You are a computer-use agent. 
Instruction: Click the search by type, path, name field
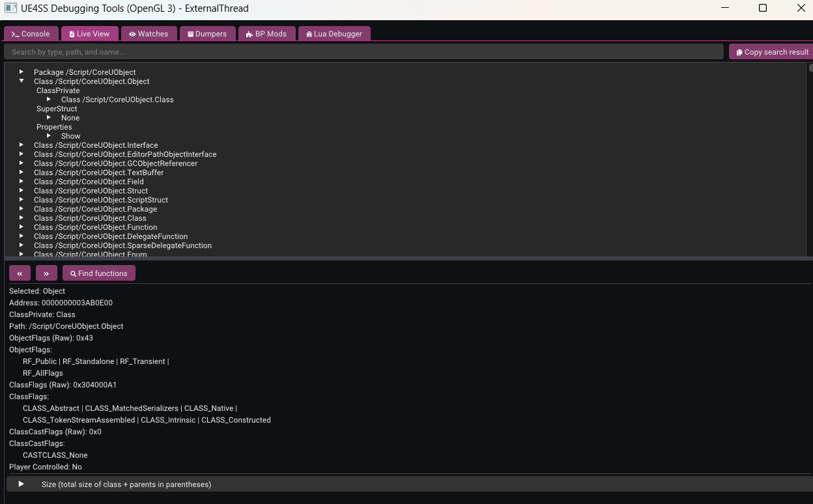pos(364,52)
